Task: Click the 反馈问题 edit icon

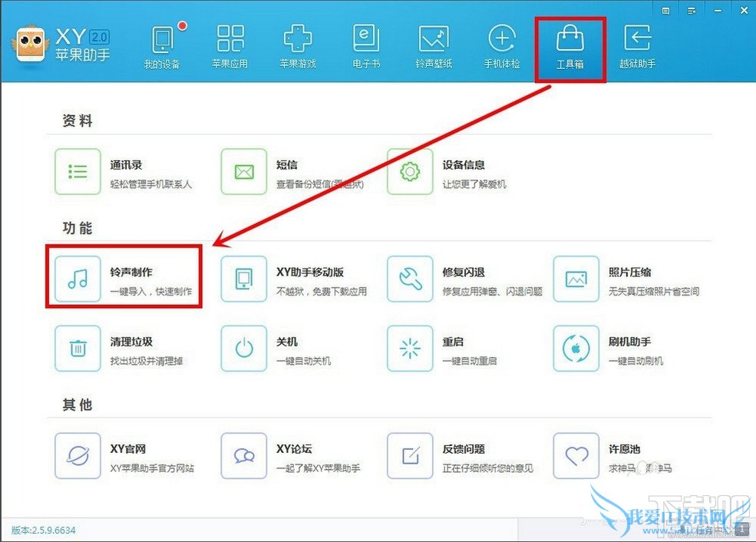Action: click(x=411, y=456)
